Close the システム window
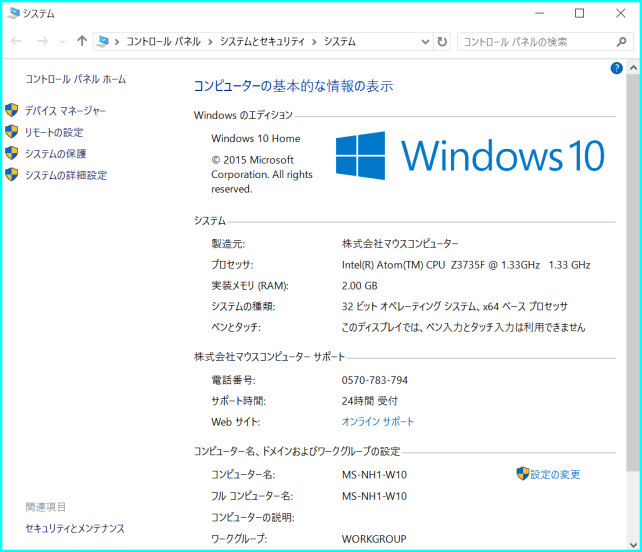Screen dimensions: 642x552 (621, 14)
